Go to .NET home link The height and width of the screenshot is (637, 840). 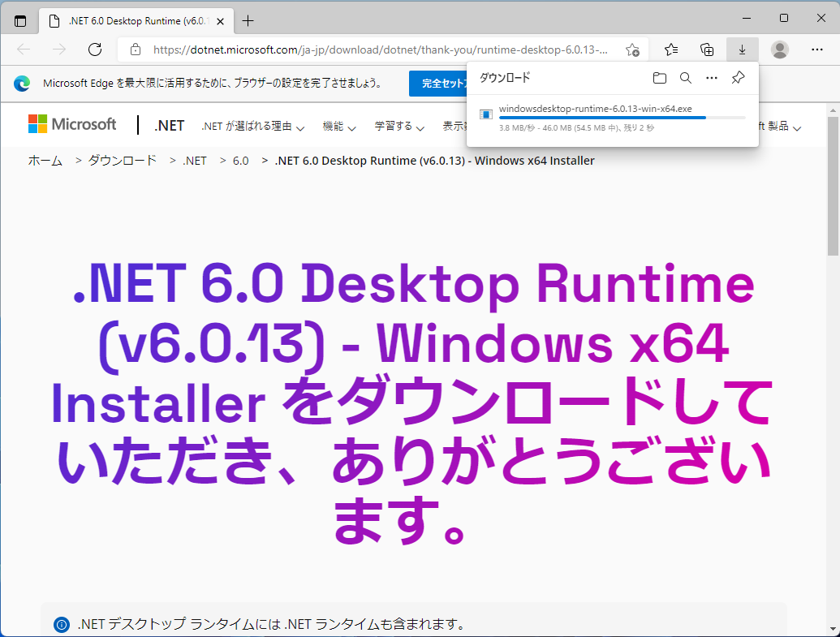click(170, 126)
